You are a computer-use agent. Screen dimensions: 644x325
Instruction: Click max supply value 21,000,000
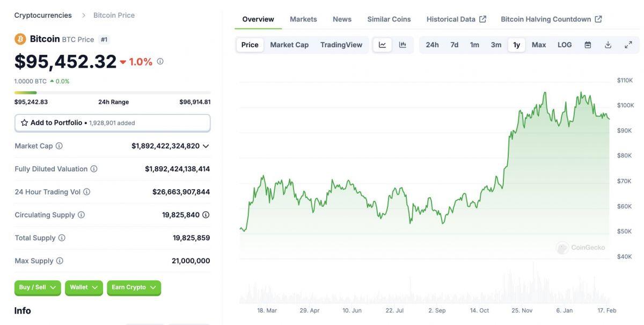point(191,261)
